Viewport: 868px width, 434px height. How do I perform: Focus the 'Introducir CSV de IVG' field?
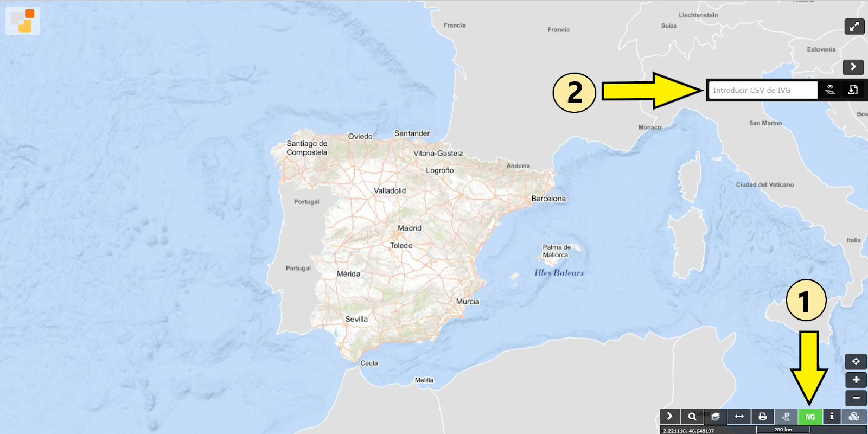tap(763, 90)
